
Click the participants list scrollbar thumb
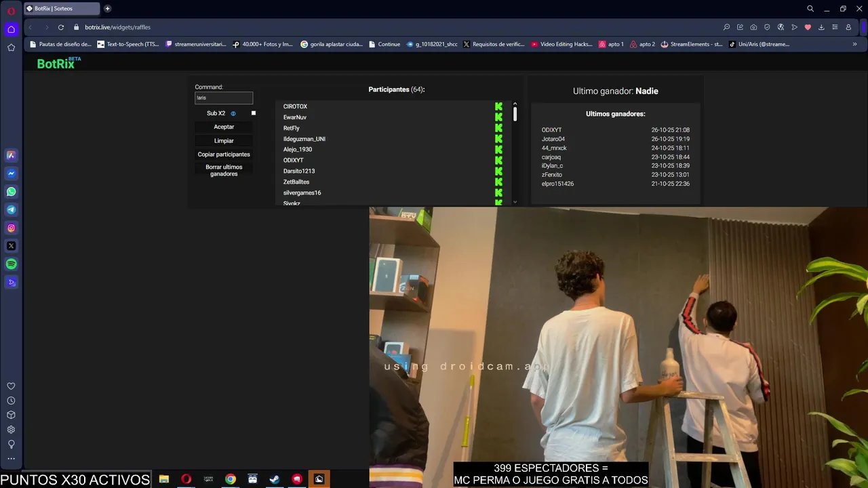point(515,114)
